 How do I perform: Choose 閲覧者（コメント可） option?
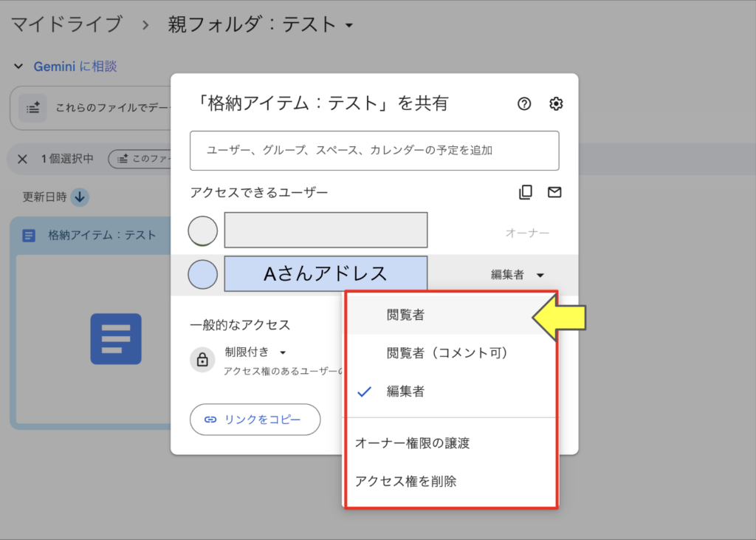click(x=448, y=353)
